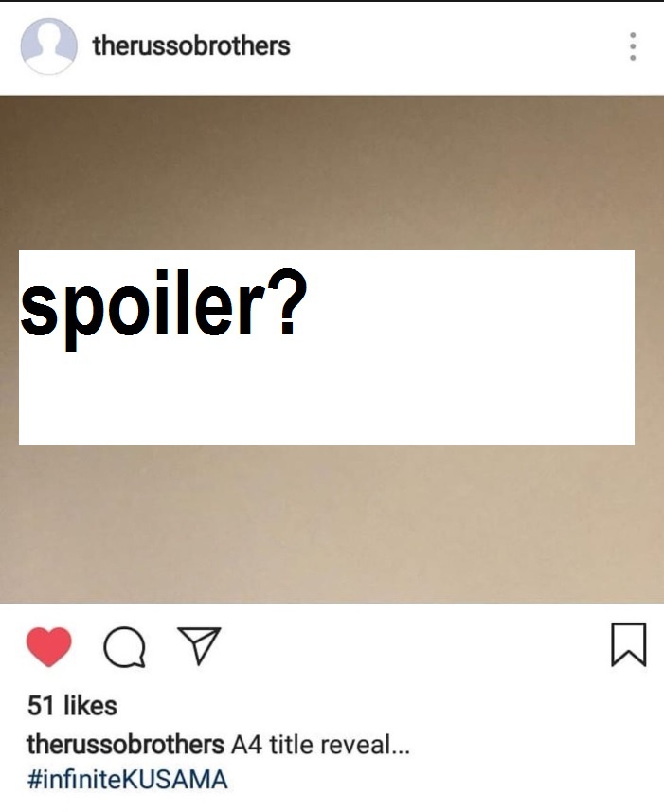Click the 'A4' text in the caption
Image resolution: width=664 pixels, height=812 pixels.
point(246,745)
